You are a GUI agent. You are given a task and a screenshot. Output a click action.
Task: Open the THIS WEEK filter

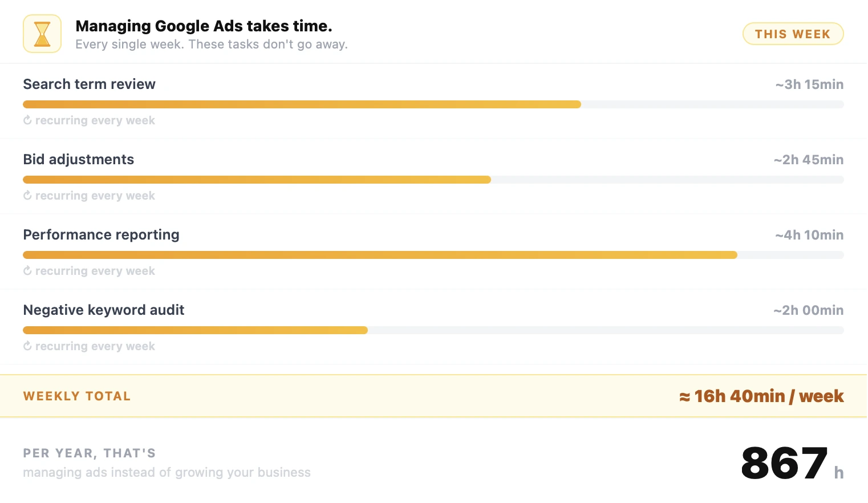tap(792, 34)
